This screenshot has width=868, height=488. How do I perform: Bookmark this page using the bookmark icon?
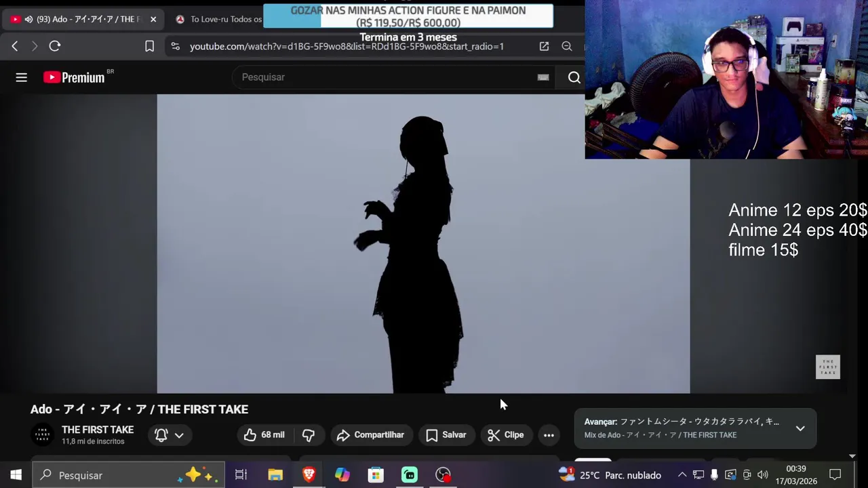tap(149, 46)
